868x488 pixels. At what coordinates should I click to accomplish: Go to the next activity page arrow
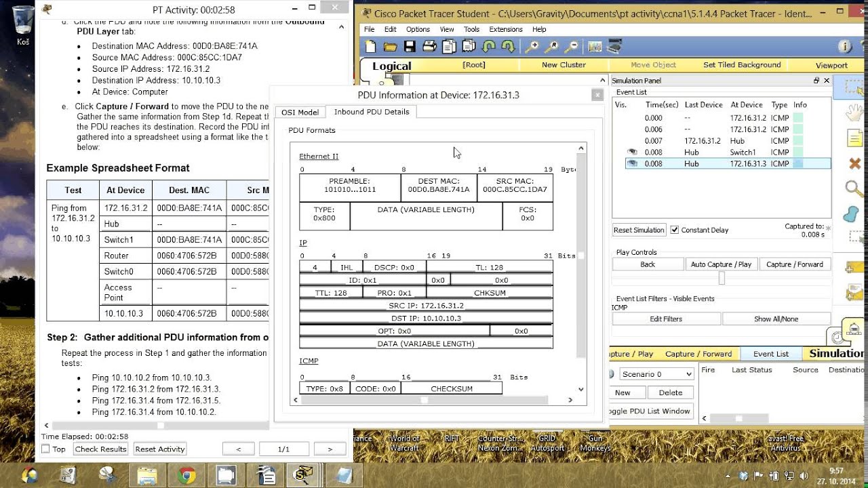pyautogui.click(x=330, y=449)
